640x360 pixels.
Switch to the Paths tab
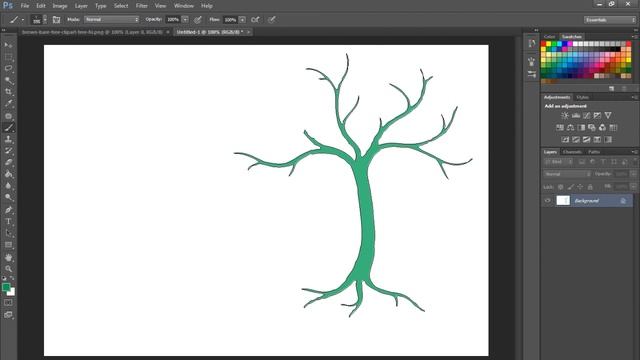(594, 152)
